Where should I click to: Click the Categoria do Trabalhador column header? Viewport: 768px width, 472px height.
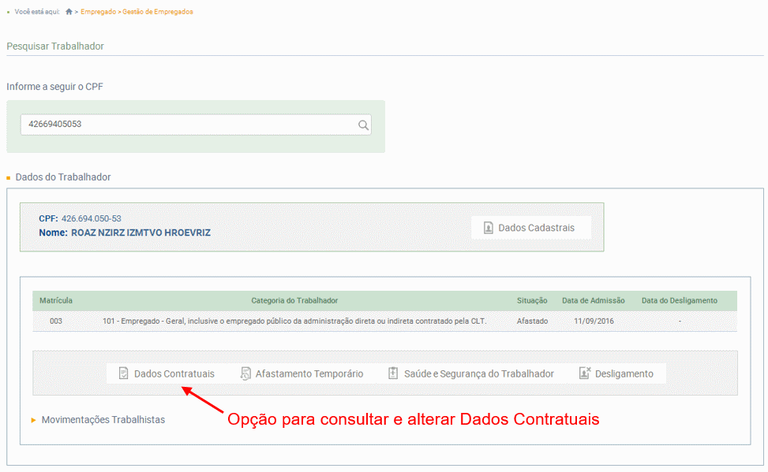[294, 300]
